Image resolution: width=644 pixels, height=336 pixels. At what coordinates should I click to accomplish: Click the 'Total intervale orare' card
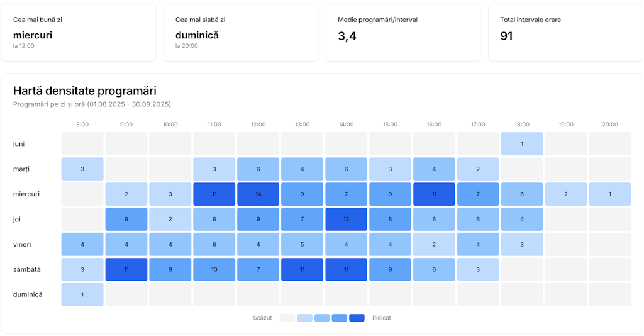565,33
